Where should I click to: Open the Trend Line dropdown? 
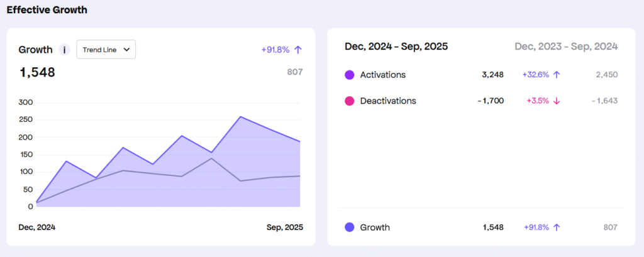(106, 50)
